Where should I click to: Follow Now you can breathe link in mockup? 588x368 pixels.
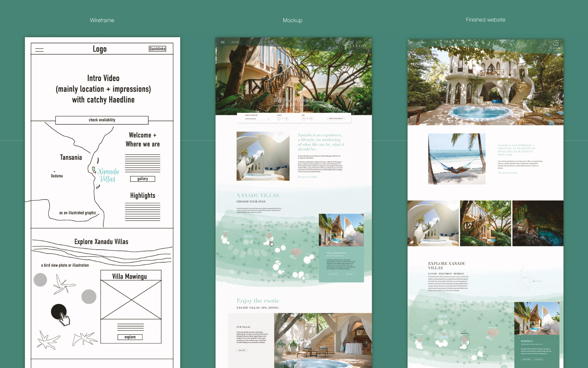click(x=307, y=177)
